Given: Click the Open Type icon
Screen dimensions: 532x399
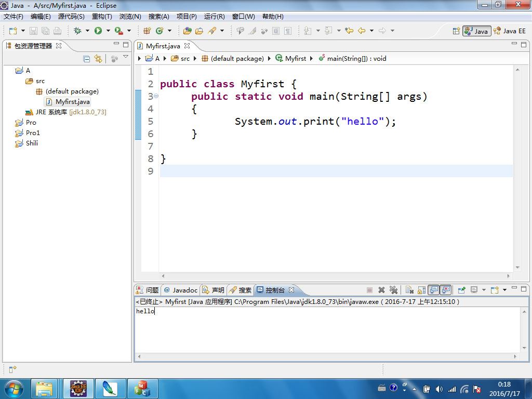Looking at the screenshot, I should [187, 31].
